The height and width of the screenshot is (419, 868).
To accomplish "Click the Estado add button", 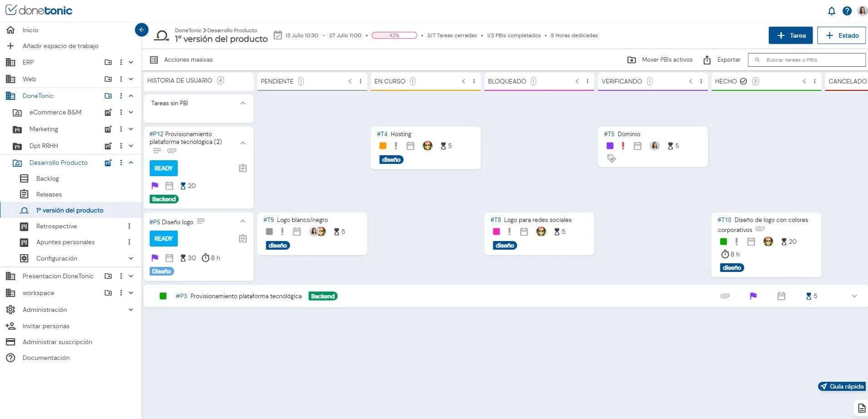I will click(x=842, y=35).
